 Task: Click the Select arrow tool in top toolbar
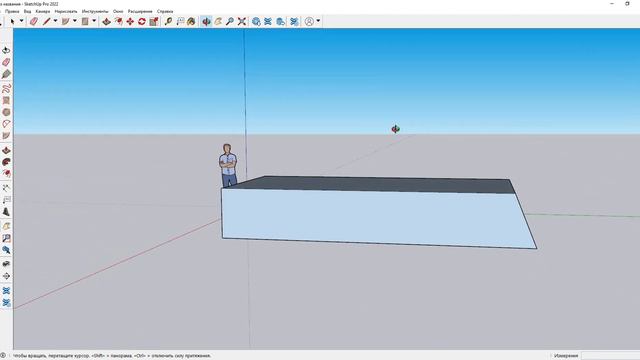click(x=12, y=21)
